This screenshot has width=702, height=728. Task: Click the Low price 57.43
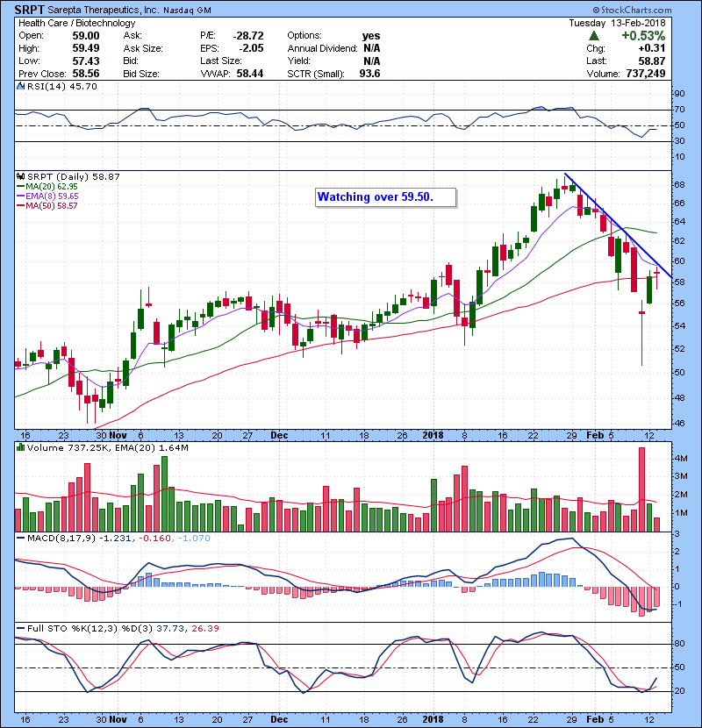pyautogui.click(x=86, y=61)
